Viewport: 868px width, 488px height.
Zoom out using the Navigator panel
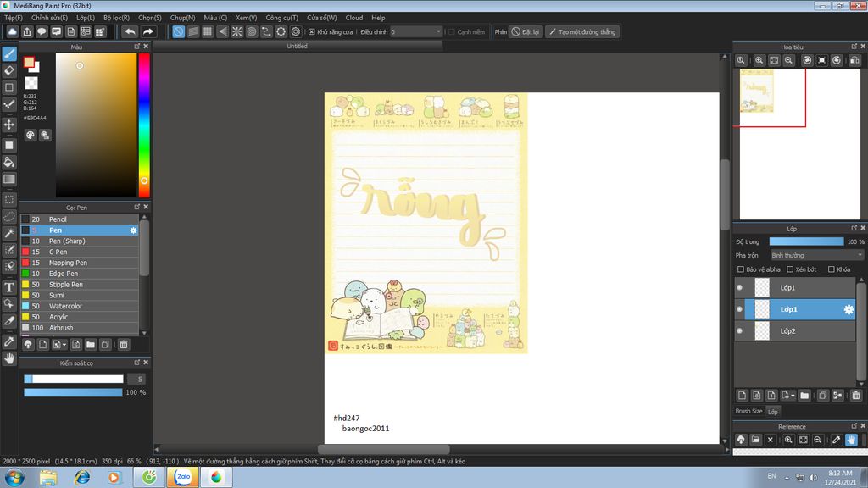788,60
